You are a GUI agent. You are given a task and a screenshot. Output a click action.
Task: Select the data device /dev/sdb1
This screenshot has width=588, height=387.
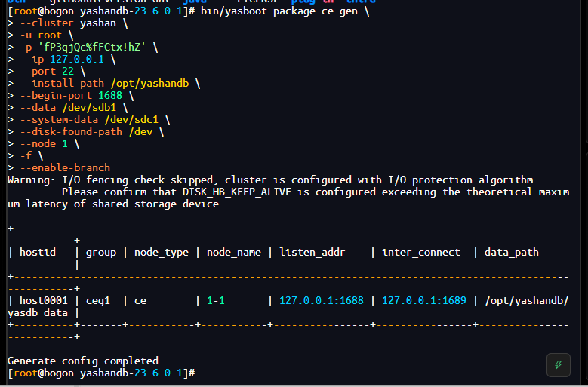(89, 108)
